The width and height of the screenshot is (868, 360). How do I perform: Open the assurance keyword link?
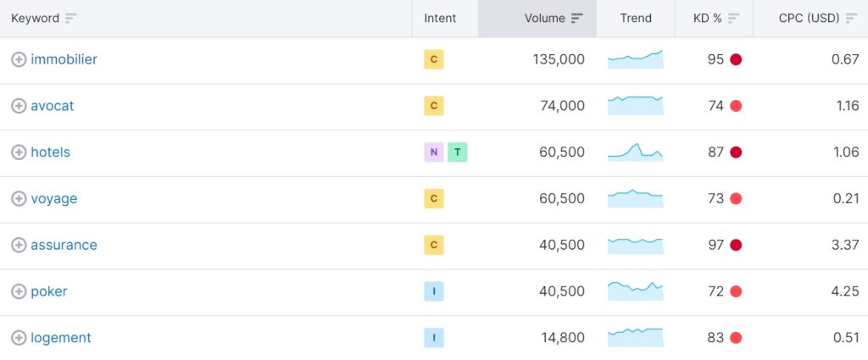pyautogui.click(x=64, y=245)
